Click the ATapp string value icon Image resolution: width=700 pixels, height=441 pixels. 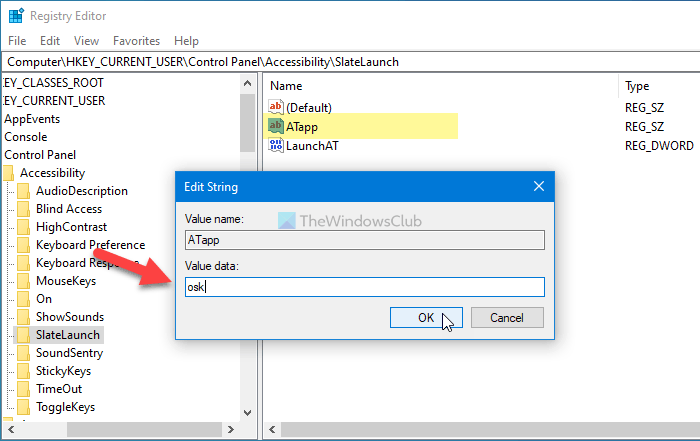275,126
